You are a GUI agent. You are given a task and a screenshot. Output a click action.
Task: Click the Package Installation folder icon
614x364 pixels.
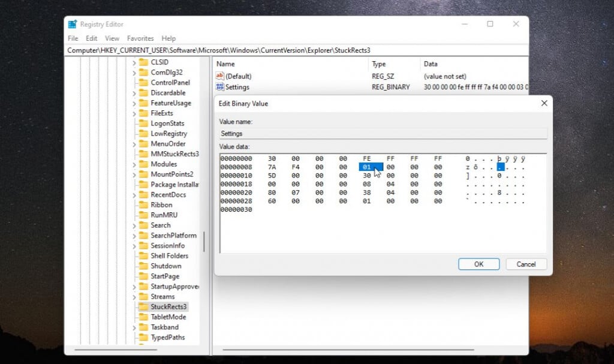(x=144, y=184)
